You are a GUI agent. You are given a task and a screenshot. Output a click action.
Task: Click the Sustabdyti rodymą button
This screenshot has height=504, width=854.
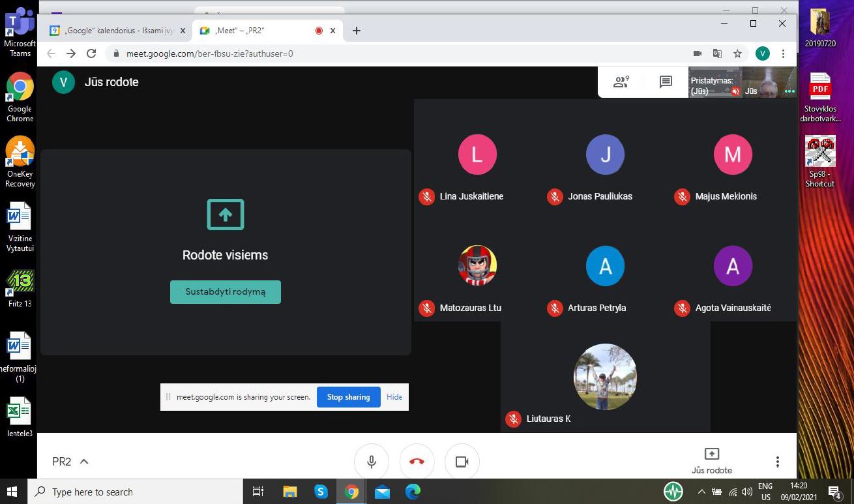[x=226, y=292]
